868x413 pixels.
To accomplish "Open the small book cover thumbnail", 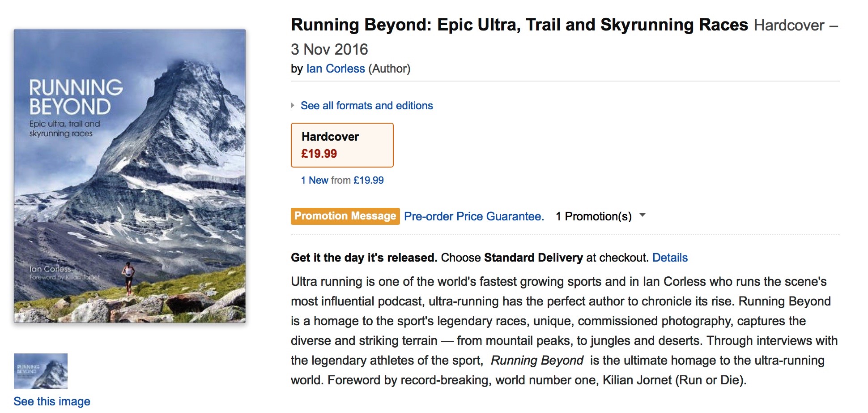I will (41, 371).
